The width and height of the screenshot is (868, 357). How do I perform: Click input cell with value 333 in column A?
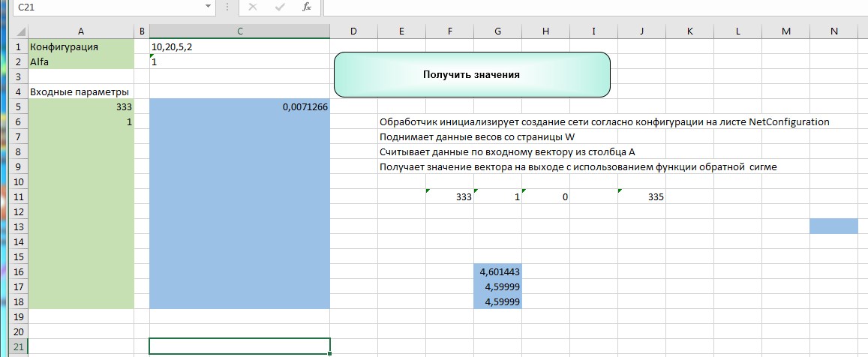coord(81,106)
